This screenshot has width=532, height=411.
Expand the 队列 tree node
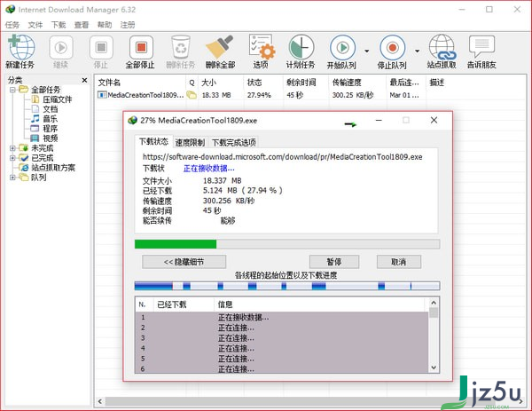click(12, 178)
